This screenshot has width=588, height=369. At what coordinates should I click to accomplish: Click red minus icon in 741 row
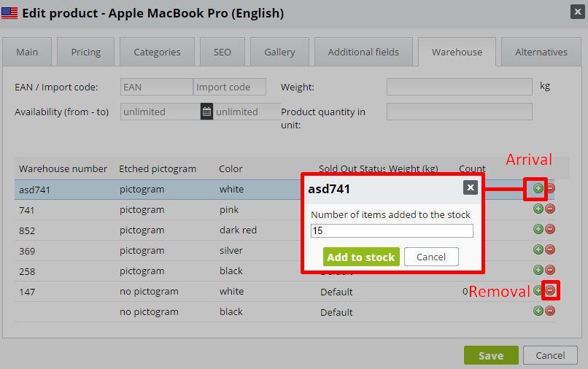pyautogui.click(x=550, y=209)
